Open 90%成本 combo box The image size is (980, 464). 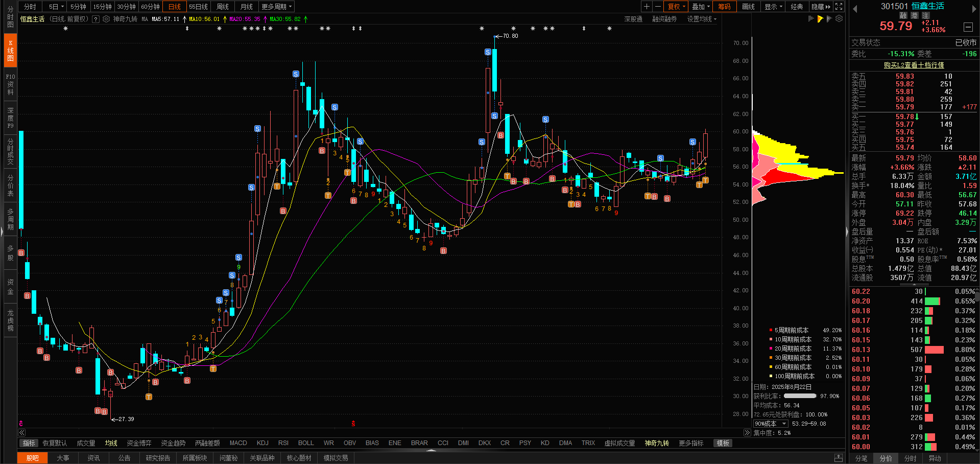click(771, 424)
